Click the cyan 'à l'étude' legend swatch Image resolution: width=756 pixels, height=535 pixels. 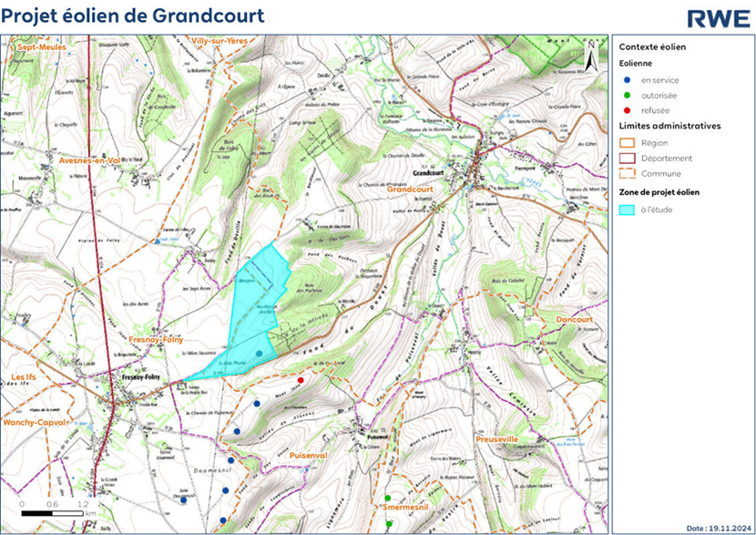point(627,210)
